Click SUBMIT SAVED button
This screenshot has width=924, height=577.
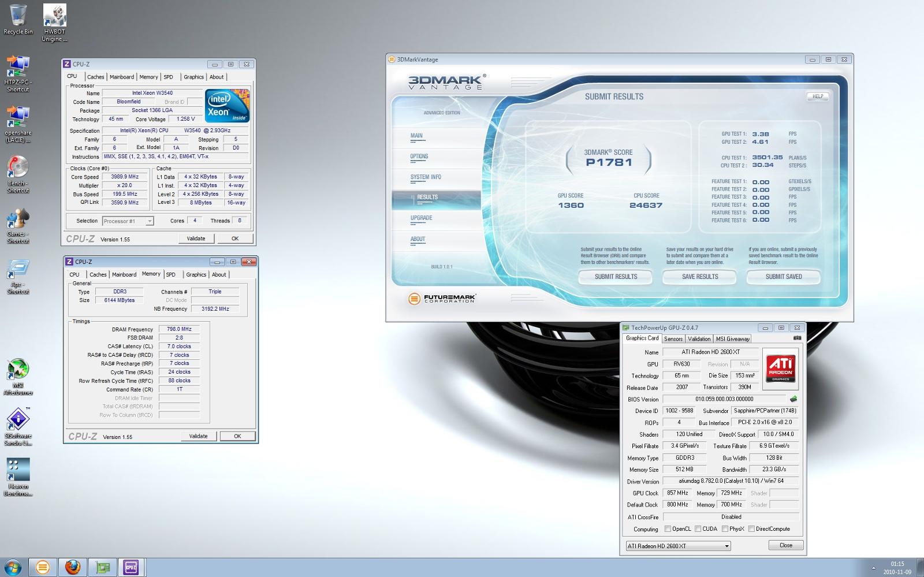pos(784,277)
